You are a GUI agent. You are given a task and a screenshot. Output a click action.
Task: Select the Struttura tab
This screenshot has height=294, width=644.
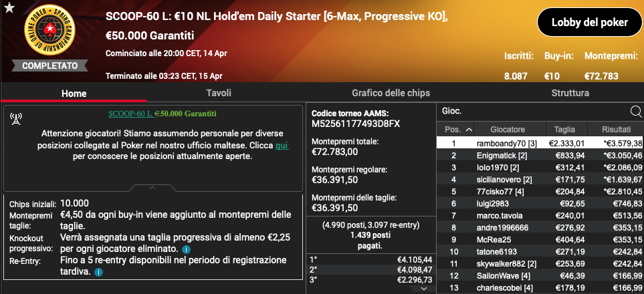tap(570, 93)
